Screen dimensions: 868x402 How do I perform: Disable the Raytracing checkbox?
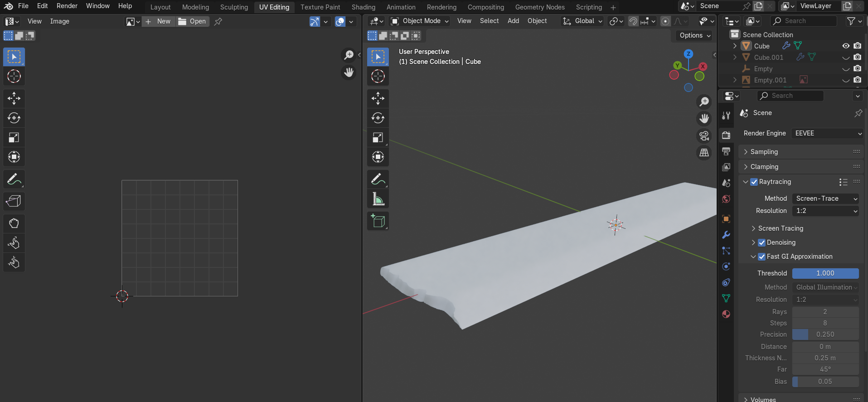[754, 182]
